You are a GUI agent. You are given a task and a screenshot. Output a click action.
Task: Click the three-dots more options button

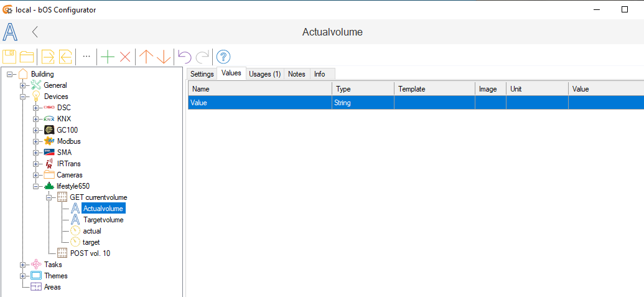(x=86, y=57)
